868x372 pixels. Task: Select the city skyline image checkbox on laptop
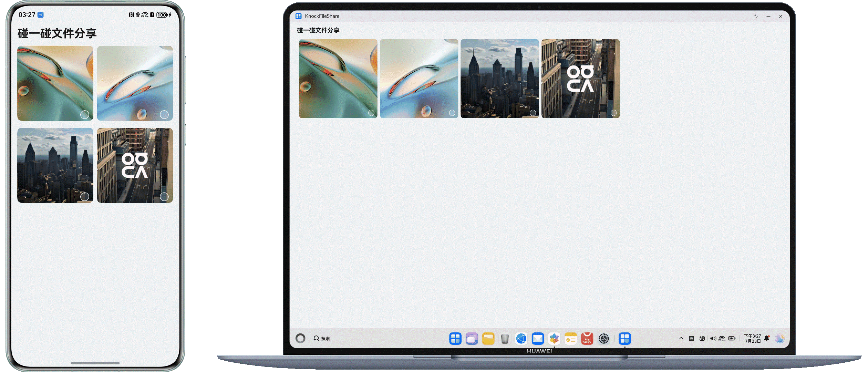click(533, 113)
